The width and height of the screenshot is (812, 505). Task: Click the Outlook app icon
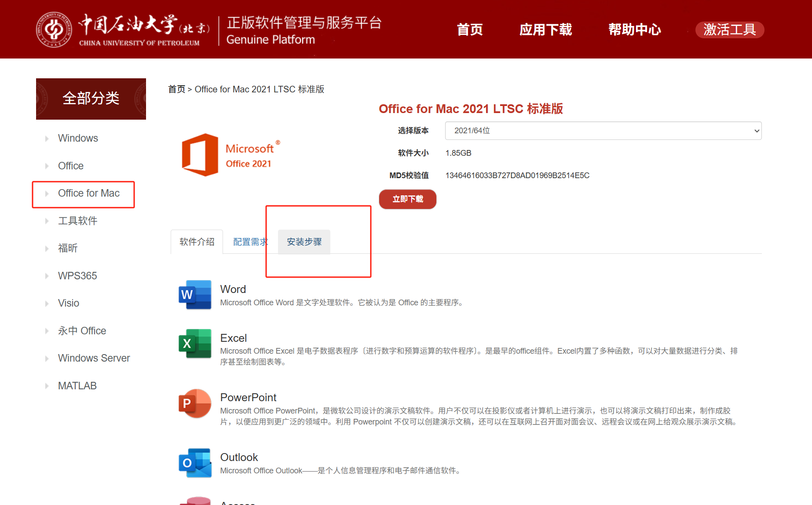(195, 463)
